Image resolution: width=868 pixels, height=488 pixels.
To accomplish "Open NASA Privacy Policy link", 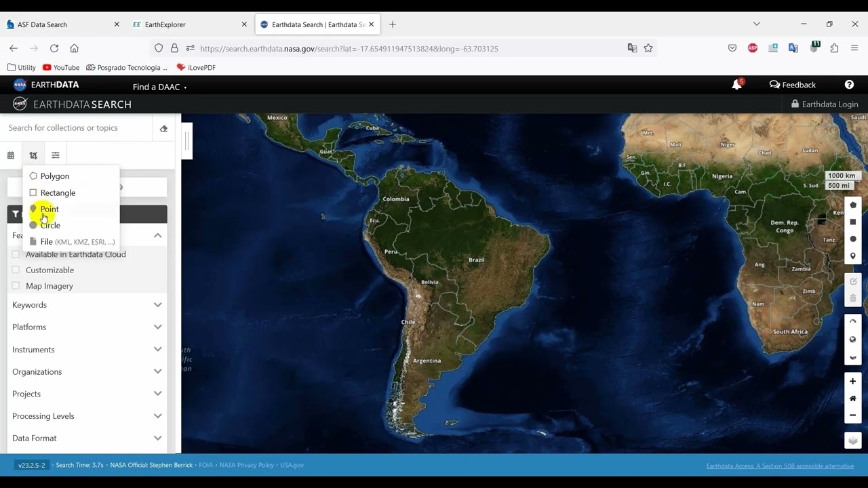I will [x=246, y=465].
